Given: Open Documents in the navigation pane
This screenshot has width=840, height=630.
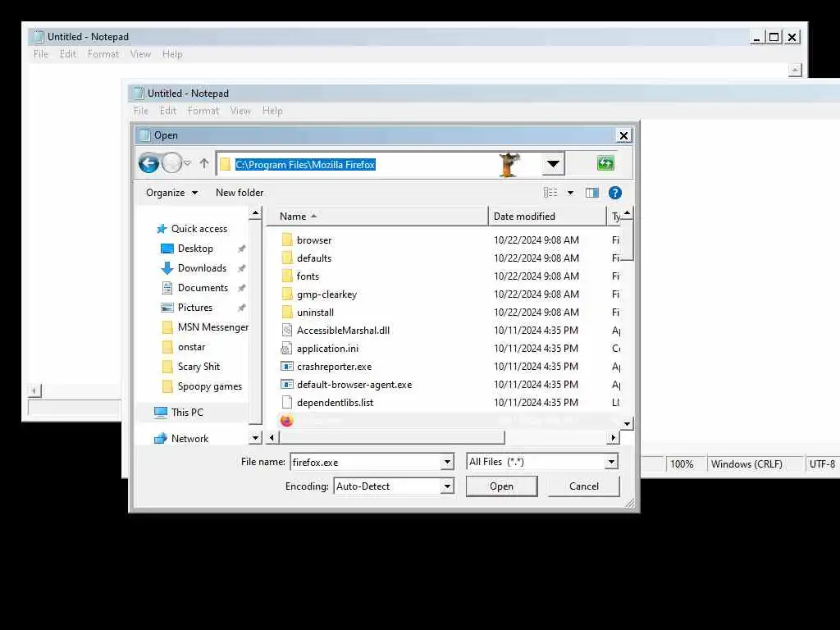Looking at the screenshot, I should point(194,288).
